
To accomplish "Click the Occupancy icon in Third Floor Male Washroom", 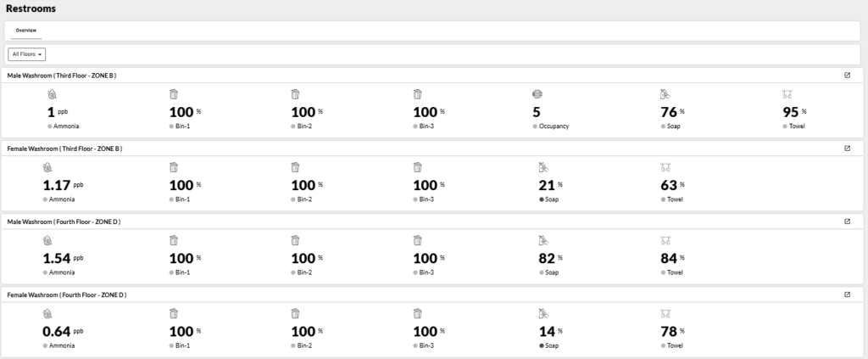I will (x=537, y=94).
